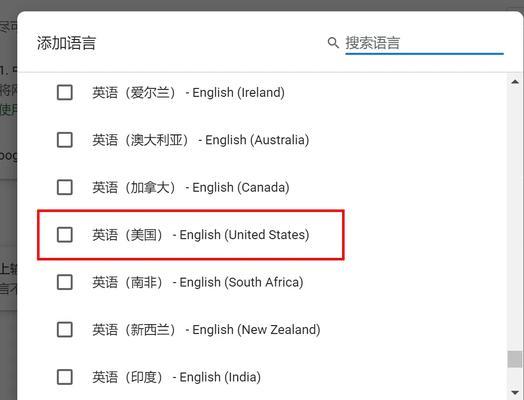
Task: Enable the English (New Zealand) checkbox
Action: point(65,329)
